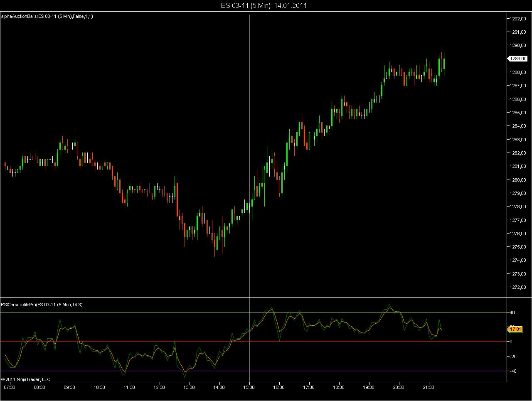
Task: Click time axis label 16:30
Action: point(279,387)
